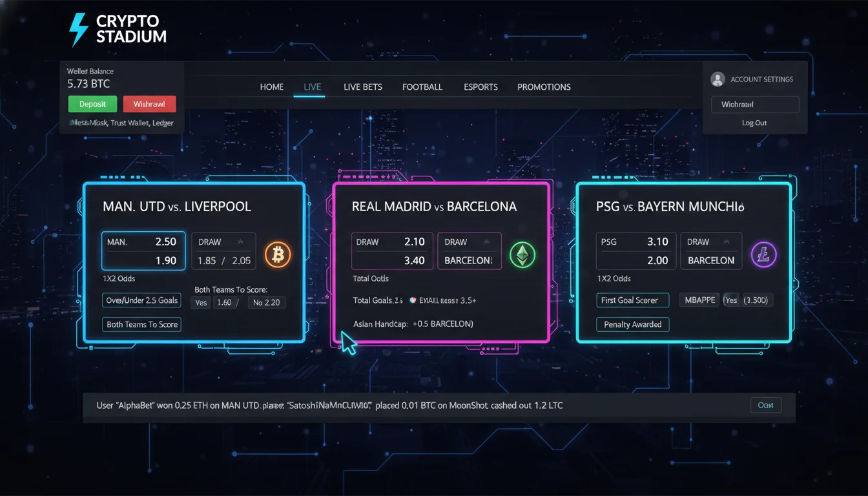This screenshot has width=868, height=496.
Task: Select the Bitcoin icon on Man Utd card
Action: click(x=278, y=255)
